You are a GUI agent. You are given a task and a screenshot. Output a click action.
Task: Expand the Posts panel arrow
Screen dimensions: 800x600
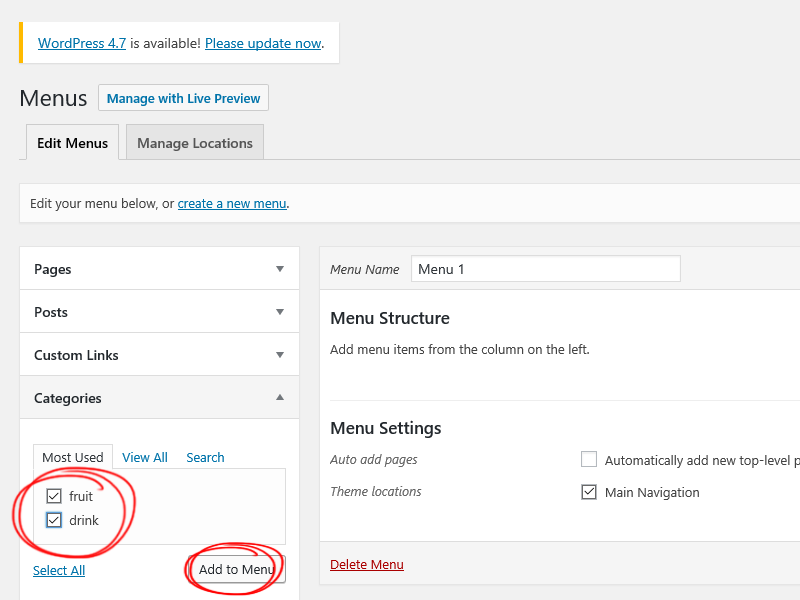point(280,312)
